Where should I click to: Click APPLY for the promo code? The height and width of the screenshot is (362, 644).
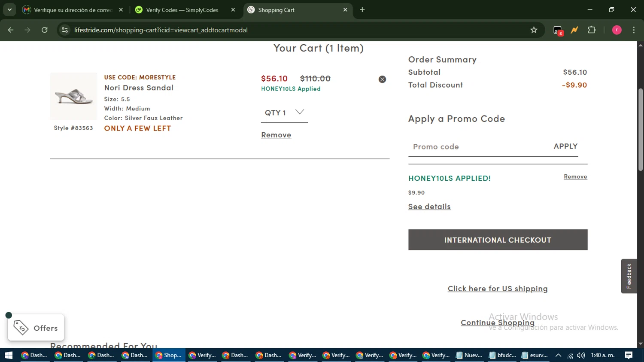pos(565,146)
